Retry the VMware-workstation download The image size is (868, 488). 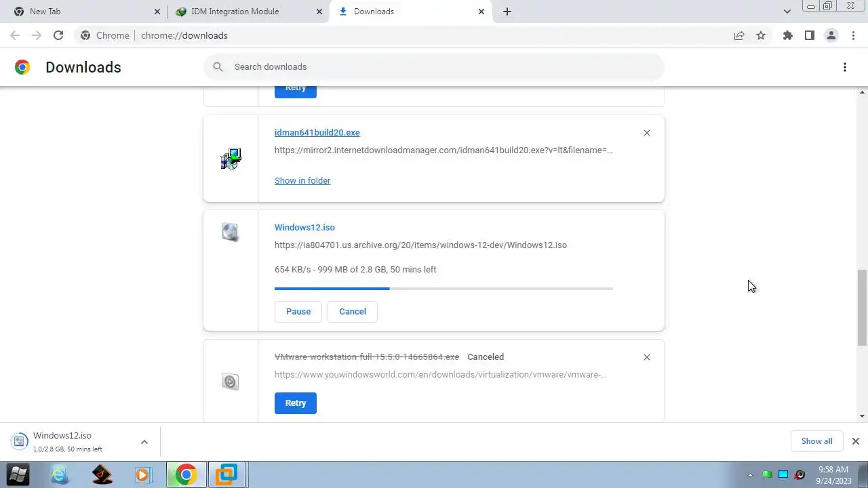coord(296,403)
